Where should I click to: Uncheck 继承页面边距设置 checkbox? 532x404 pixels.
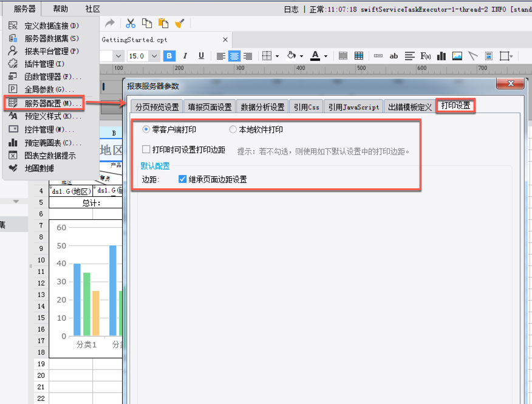pyautogui.click(x=183, y=179)
